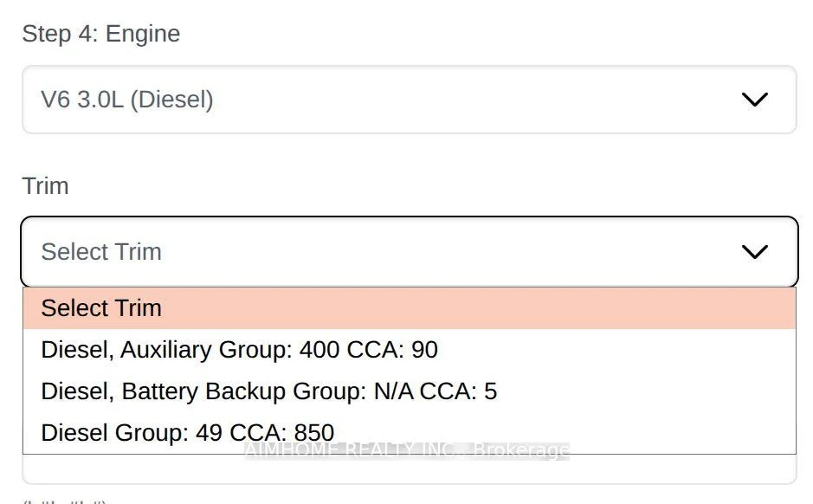Click the Trim field label
Screen dimensions: 813x504
45,186
